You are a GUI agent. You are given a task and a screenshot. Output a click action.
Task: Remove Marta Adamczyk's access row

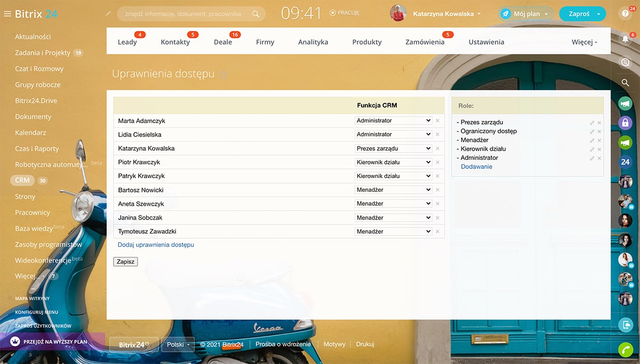click(437, 121)
